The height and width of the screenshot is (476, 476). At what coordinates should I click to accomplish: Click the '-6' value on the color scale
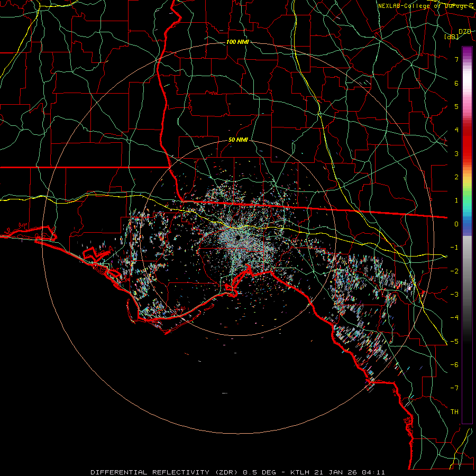454,364
